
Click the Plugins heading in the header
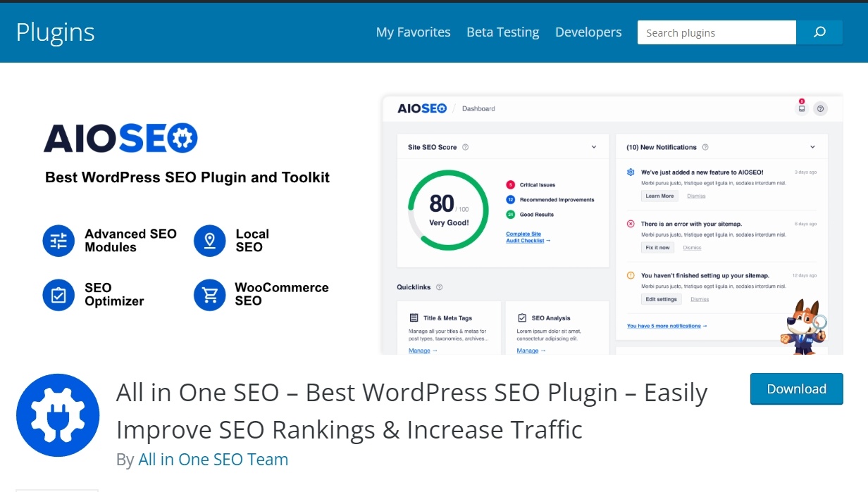(56, 32)
